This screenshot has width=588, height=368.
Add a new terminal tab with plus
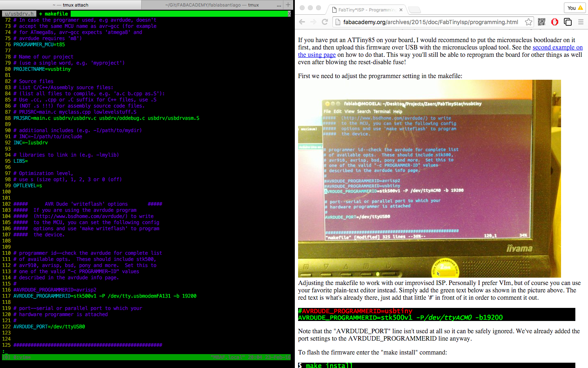tap(288, 5)
